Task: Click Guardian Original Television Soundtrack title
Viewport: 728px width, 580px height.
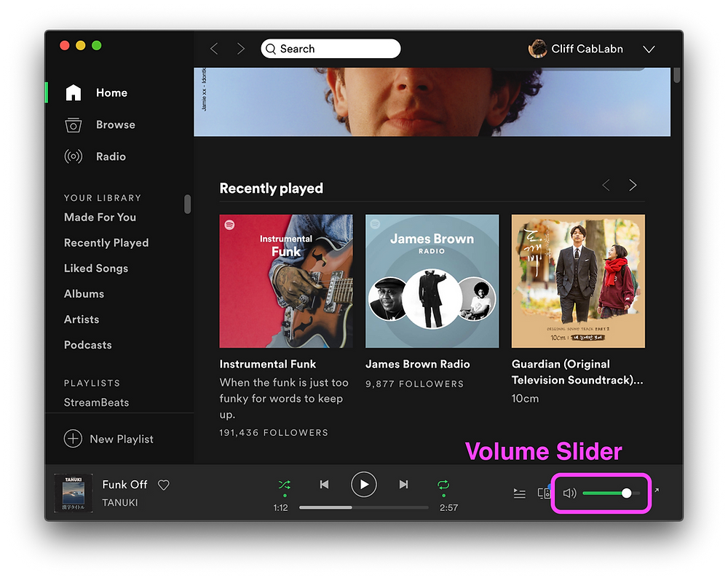Action: coord(577,372)
